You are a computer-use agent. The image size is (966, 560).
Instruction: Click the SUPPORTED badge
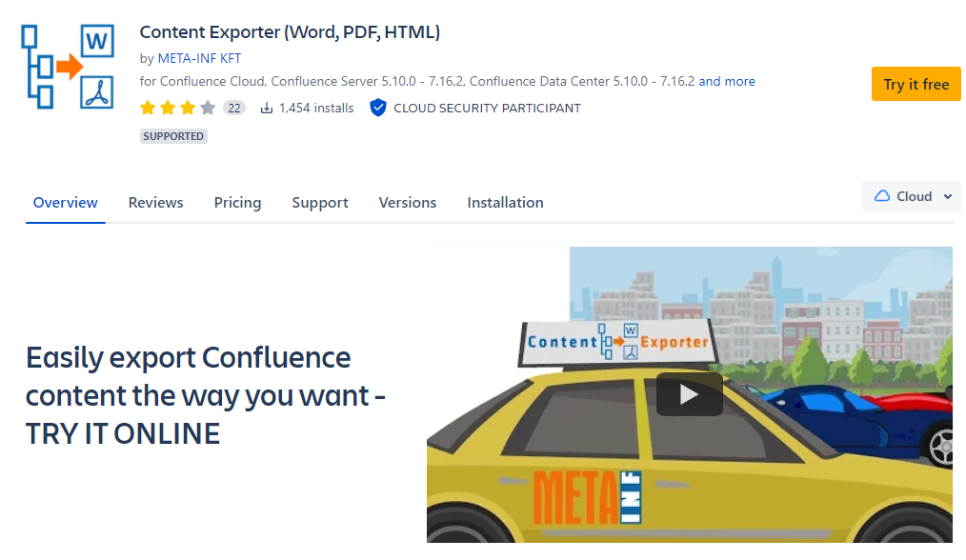click(173, 136)
